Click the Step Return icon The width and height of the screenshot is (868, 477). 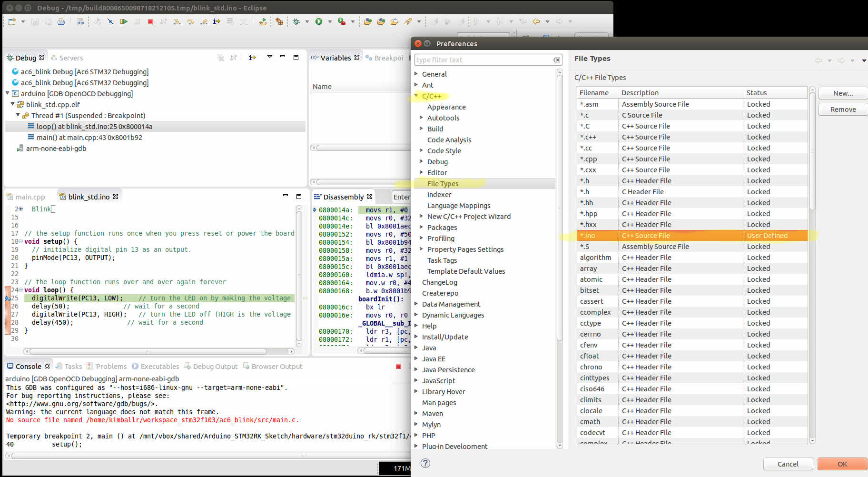click(204, 21)
